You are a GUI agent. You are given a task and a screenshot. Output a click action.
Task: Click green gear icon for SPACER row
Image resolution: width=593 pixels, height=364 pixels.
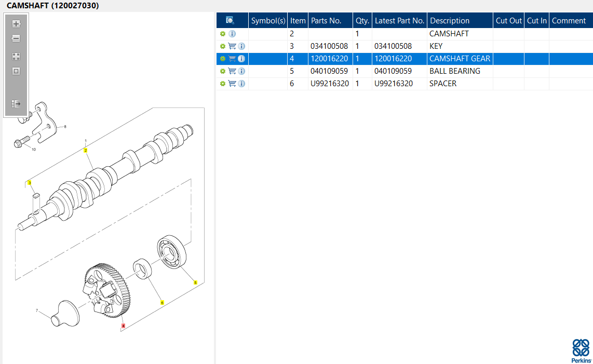tap(223, 84)
